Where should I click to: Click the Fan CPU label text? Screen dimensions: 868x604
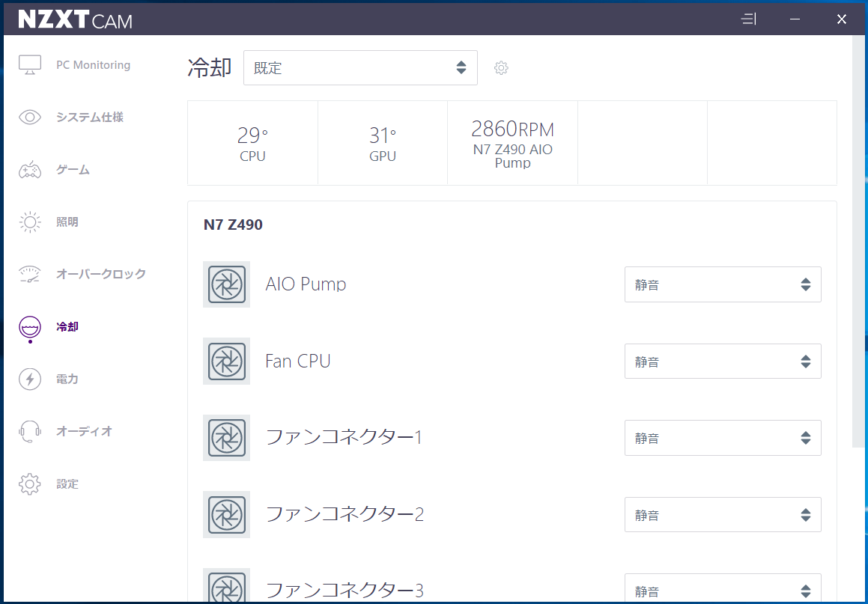pos(298,361)
